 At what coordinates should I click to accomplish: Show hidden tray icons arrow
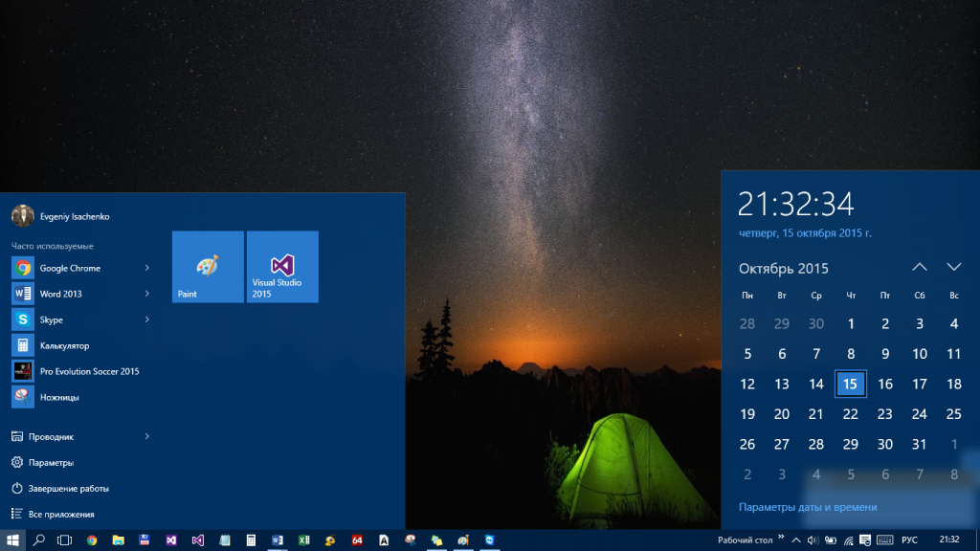pos(795,540)
